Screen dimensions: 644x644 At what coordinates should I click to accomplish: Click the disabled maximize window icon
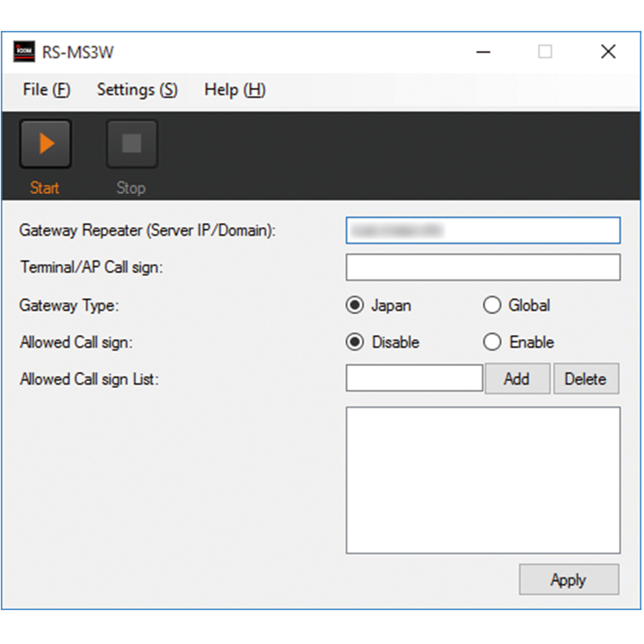[545, 52]
